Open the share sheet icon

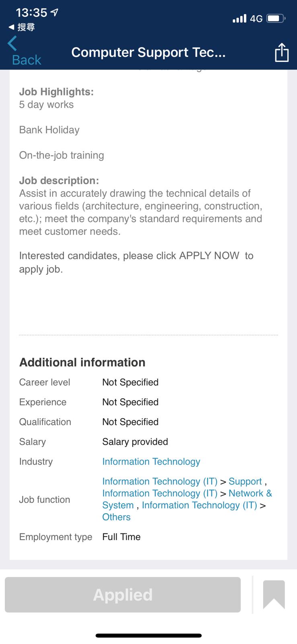tap(281, 52)
